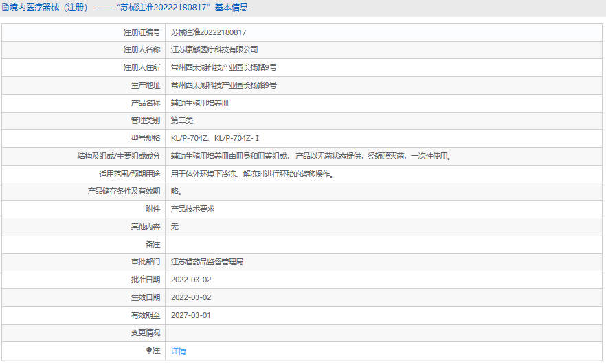Click the label 生产地址
Screen dimensions: 606x364
[x=146, y=85]
